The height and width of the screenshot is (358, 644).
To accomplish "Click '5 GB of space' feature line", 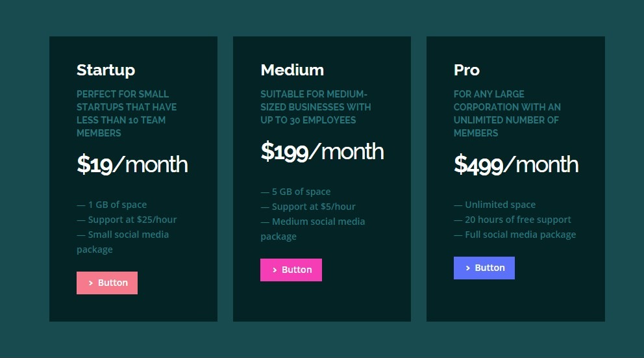I will [x=295, y=192].
